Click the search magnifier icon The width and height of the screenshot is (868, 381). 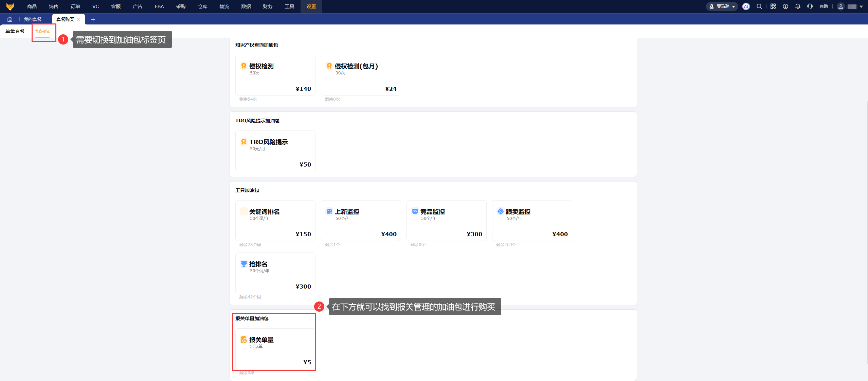(x=759, y=6)
